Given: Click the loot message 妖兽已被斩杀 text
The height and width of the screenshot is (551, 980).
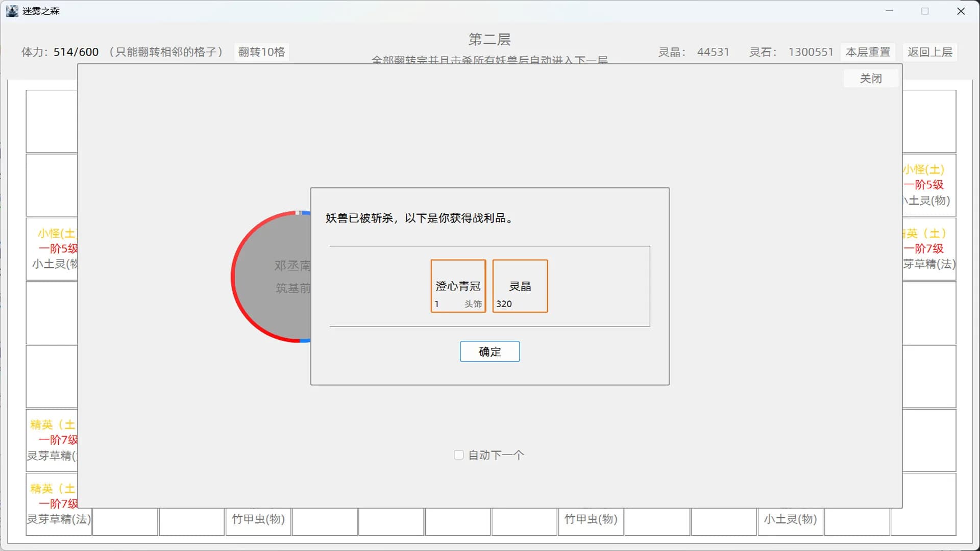Looking at the screenshot, I should (x=420, y=218).
